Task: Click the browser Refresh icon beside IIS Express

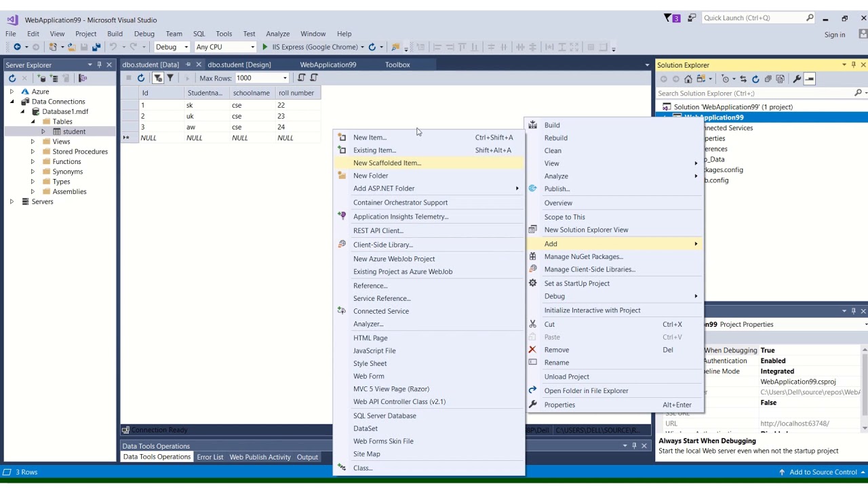Action: coord(372,47)
